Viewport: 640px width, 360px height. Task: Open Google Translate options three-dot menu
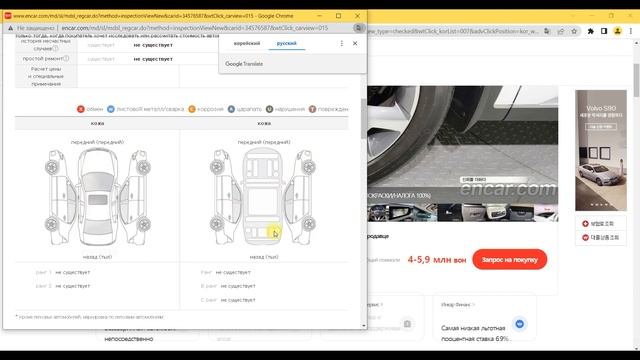pos(342,43)
